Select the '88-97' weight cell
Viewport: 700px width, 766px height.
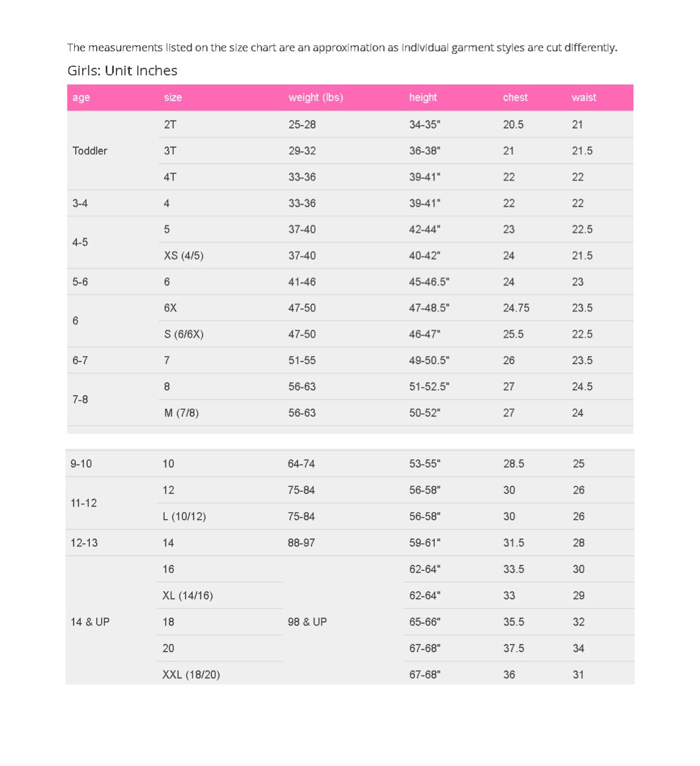[343, 543]
